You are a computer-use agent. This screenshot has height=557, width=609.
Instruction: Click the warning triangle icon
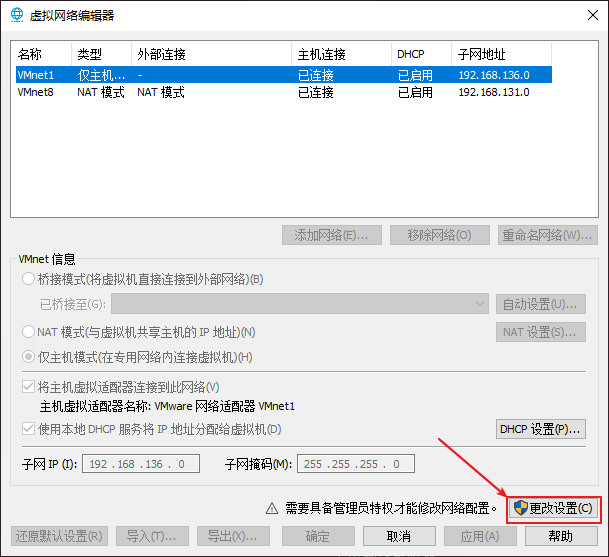pyautogui.click(x=272, y=508)
